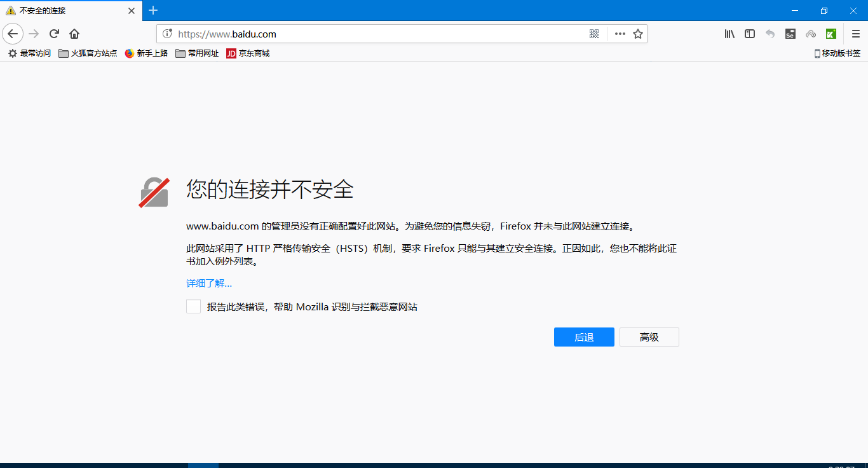
Task: Check the report errors to Mozilla box
Action: pos(193,306)
